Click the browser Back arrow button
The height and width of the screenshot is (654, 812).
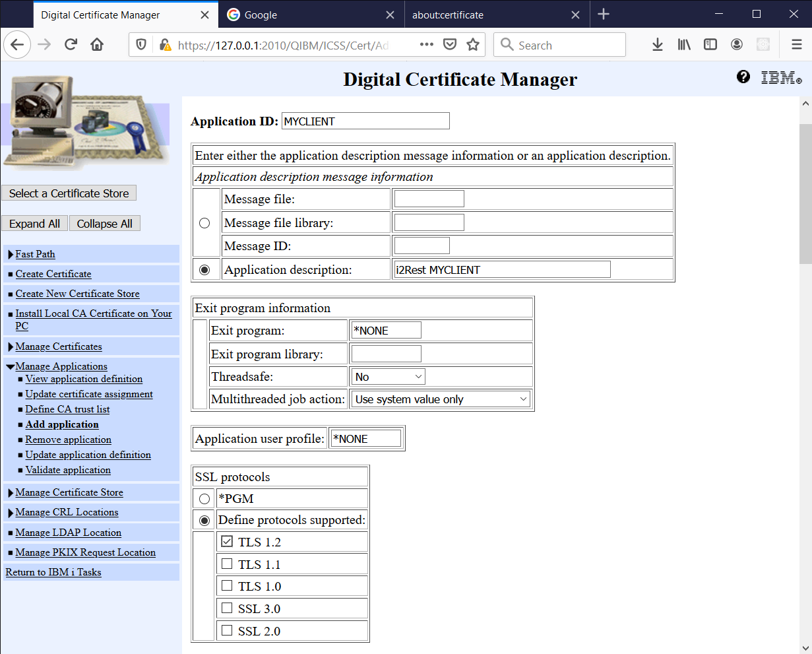(x=17, y=45)
